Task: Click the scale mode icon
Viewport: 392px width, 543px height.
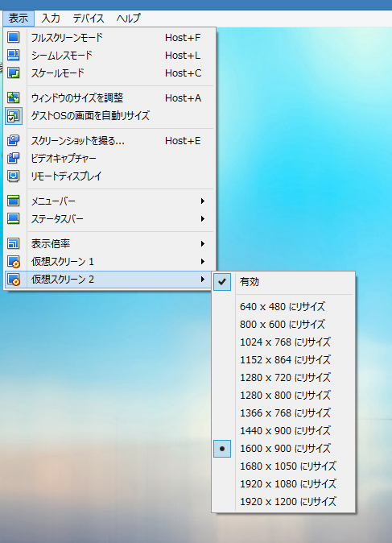Action: tap(14, 73)
